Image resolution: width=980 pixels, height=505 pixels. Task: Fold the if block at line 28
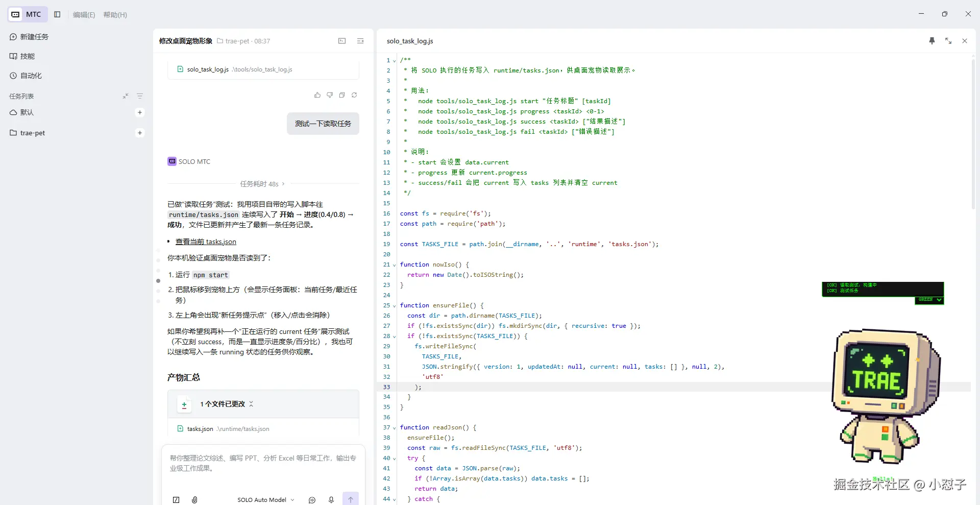pos(394,336)
